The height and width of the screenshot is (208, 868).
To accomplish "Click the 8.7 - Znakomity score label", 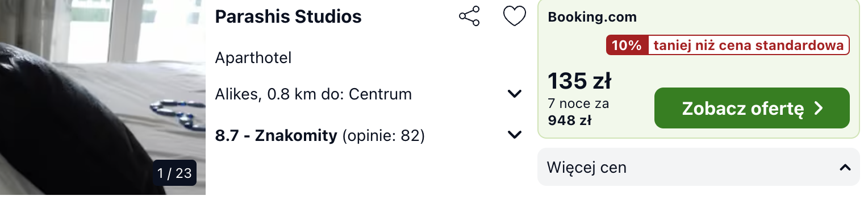I will 276,136.
